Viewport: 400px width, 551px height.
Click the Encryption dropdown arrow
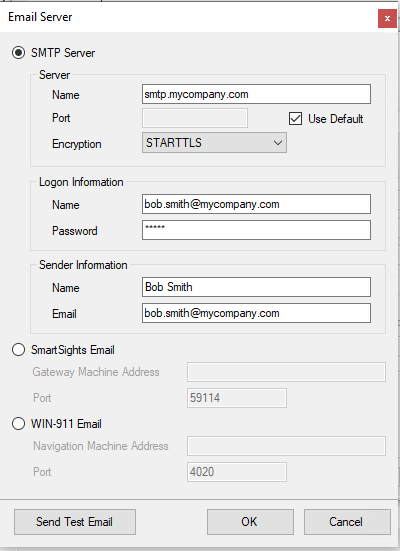(278, 143)
